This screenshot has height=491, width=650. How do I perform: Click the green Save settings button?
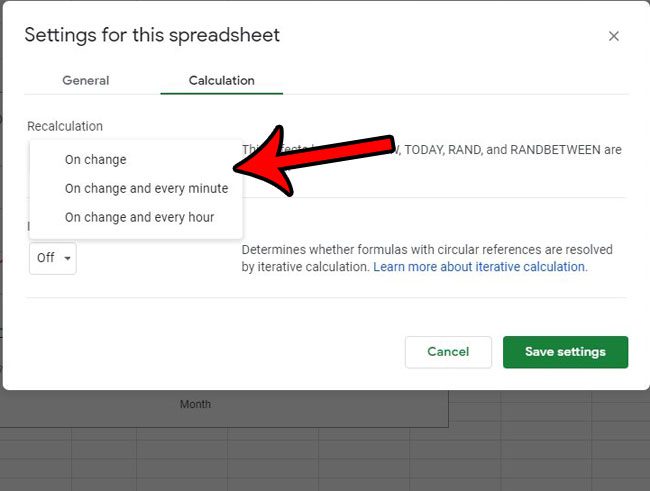(x=565, y=352)
